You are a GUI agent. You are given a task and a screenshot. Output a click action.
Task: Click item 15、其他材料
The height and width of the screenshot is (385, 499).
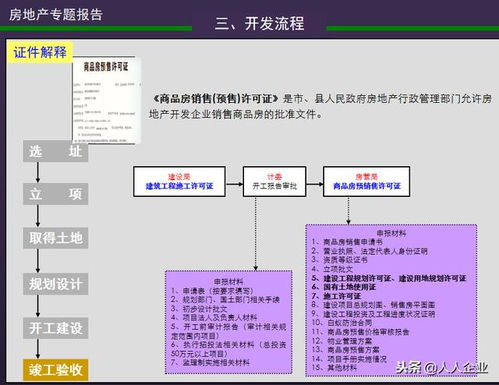tap(334, 367)
